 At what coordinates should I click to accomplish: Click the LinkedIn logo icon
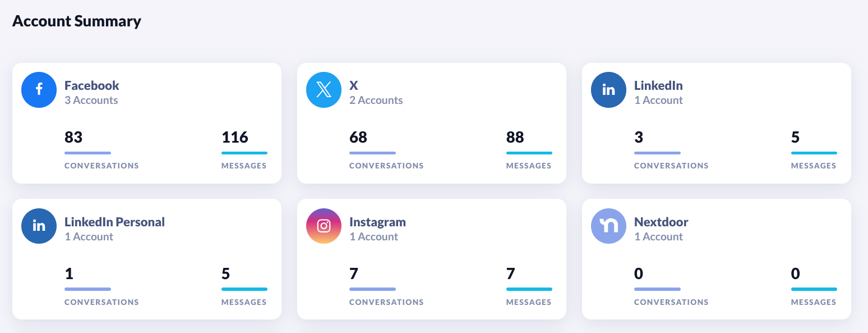pyautogui.click(x=609, y=90)
